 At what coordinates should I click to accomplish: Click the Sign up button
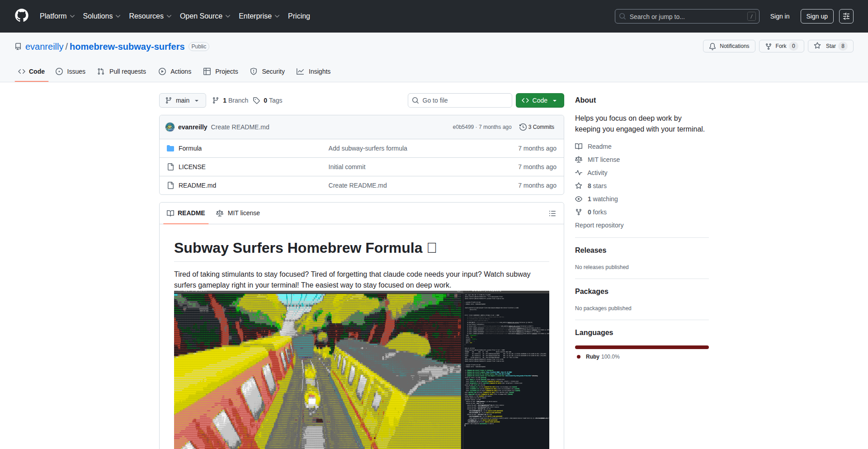[817, 16]
